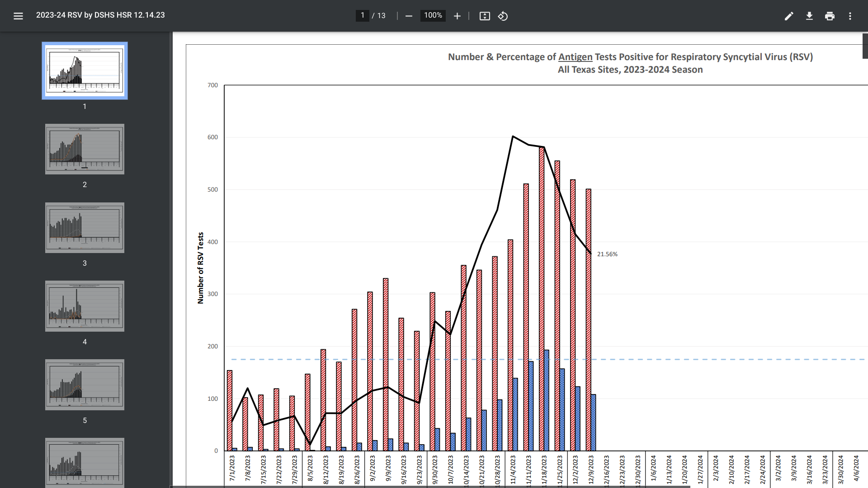Print the document
This screenshot has width=868, height=488.
tap(830, 16)
